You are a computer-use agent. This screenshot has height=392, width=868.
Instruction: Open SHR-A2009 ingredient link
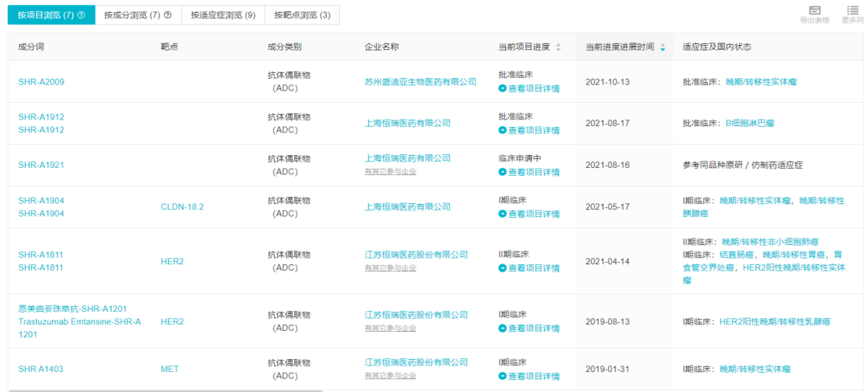click(41, 82)
